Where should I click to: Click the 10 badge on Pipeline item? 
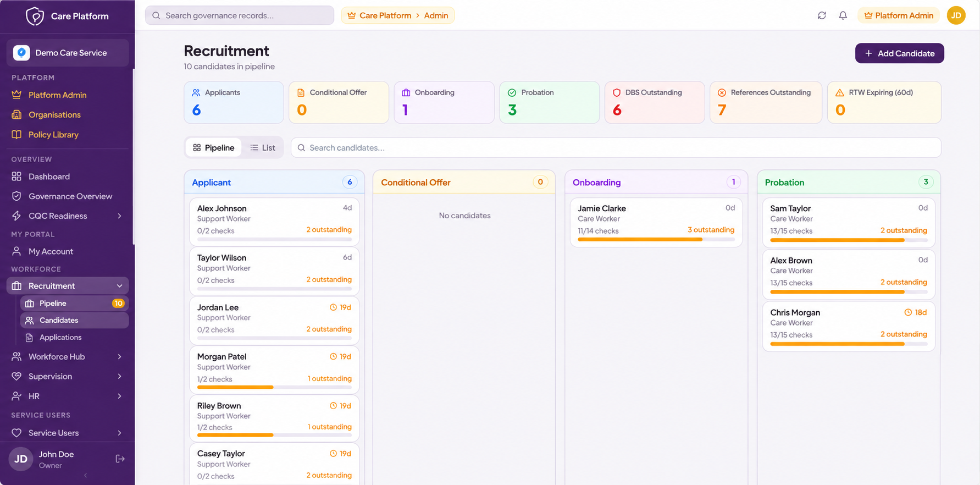[x=118, y=303]
